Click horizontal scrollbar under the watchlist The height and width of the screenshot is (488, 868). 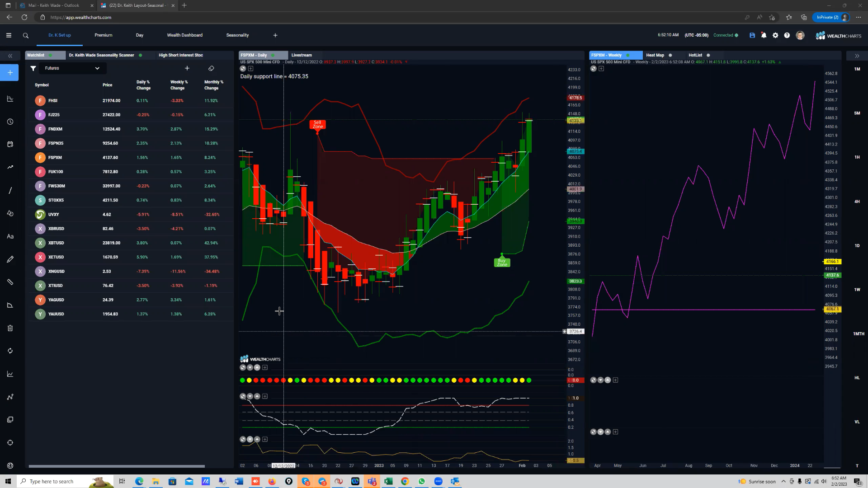click(x=117, y=466)
